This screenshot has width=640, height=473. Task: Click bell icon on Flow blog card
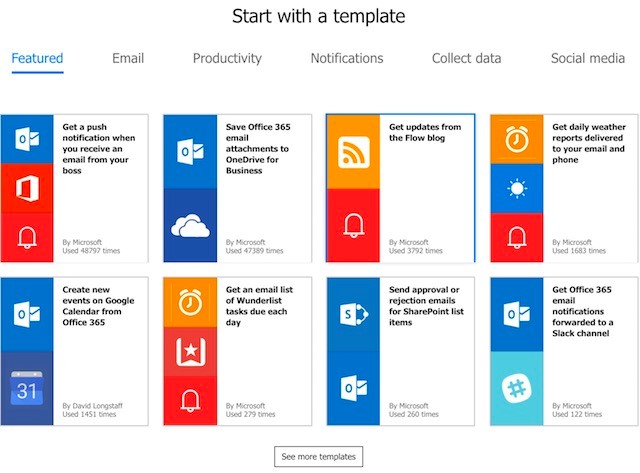coord(353,225)
